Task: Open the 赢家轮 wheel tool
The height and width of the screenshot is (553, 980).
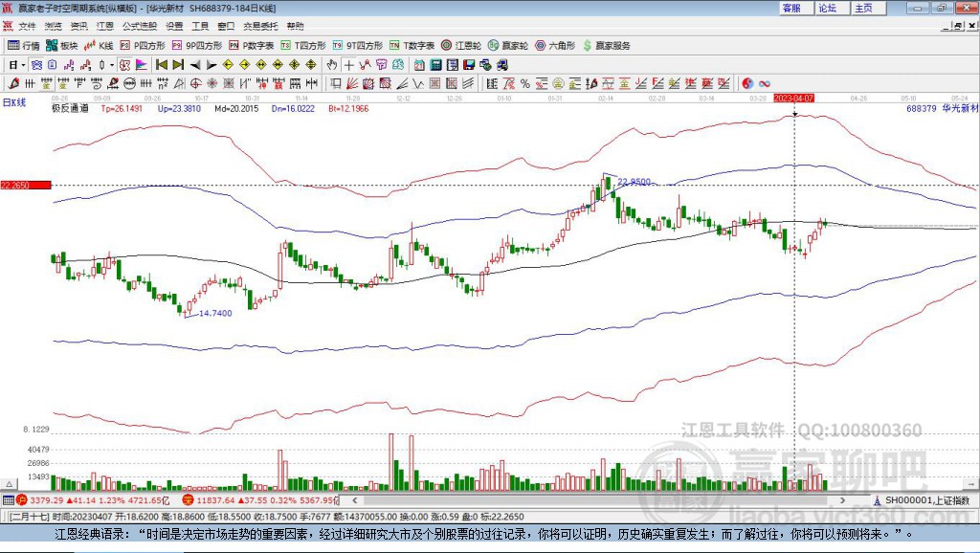Action: click(508, 46)
